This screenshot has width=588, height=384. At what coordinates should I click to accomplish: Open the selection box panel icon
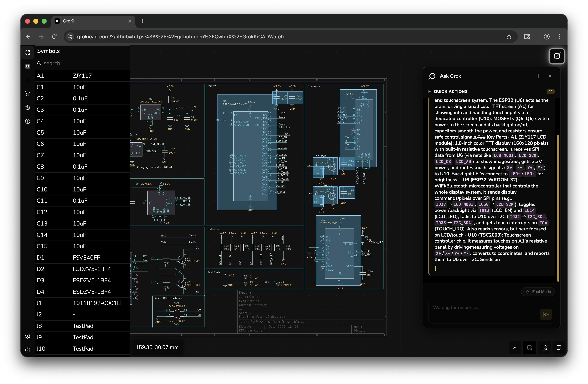28,66
